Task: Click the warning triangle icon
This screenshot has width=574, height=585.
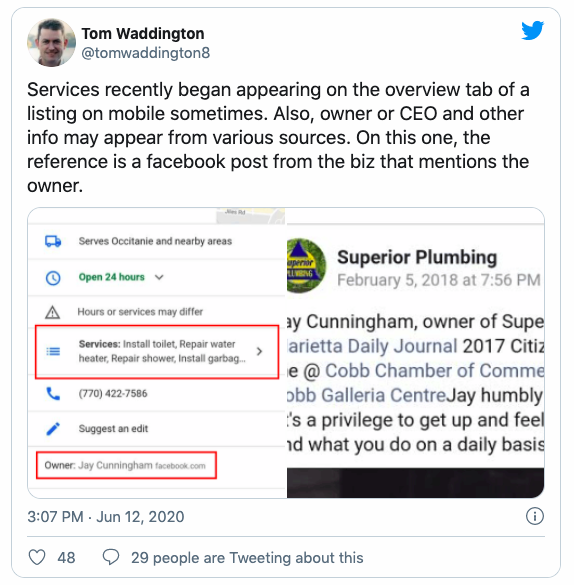Action: (53, 312)
